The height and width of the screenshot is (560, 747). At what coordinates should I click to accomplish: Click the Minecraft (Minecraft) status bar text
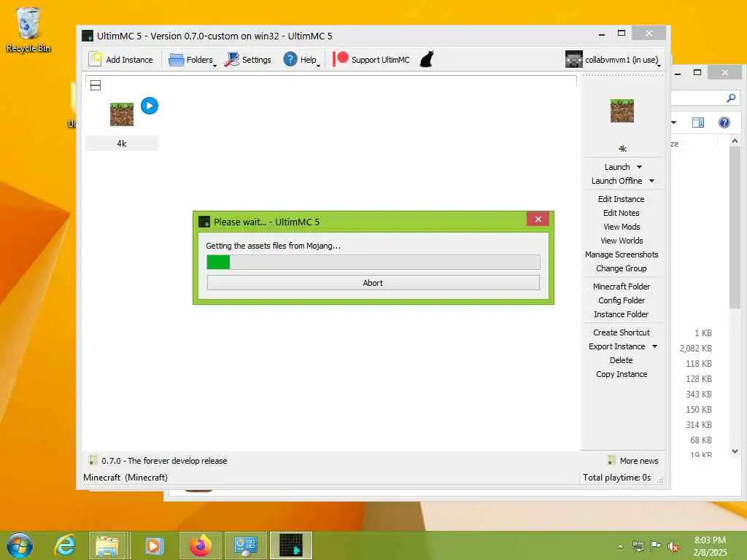point(125,477)
